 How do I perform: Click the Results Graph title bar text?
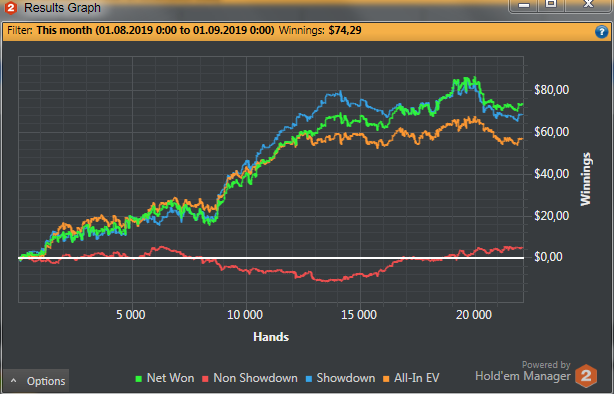[x=62, y=7]
